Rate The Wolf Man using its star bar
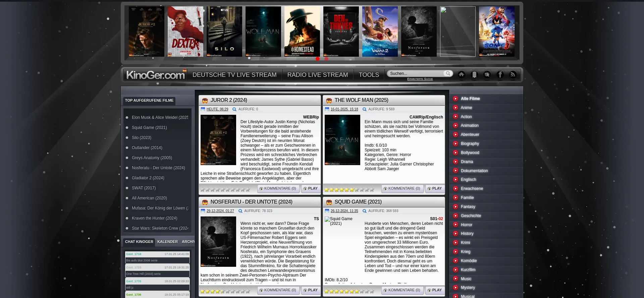This screenshot has width=644, height=298. tap(349, 190)
